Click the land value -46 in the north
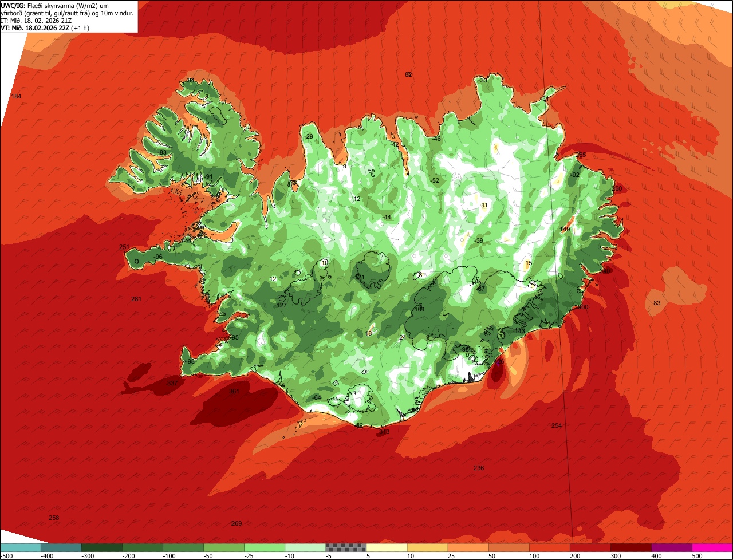The width and height of the screenshot is (733, 560). coord(436,139)
